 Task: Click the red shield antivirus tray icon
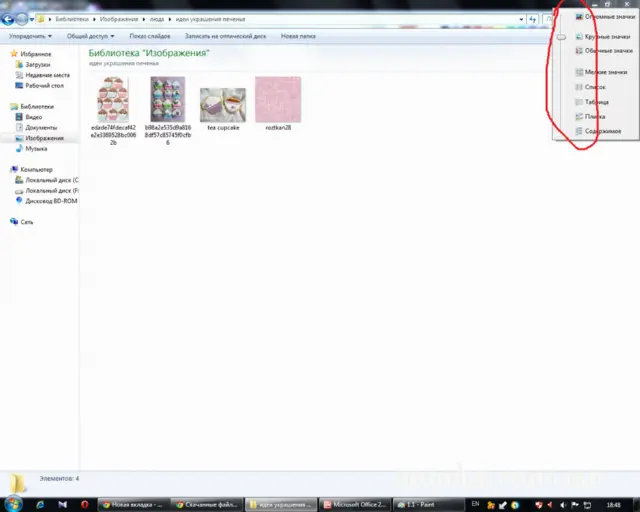tap(538, 505)
